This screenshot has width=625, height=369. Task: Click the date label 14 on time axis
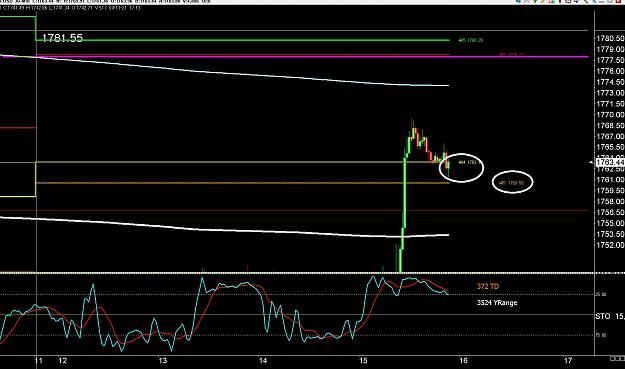[x=263, y=361]
